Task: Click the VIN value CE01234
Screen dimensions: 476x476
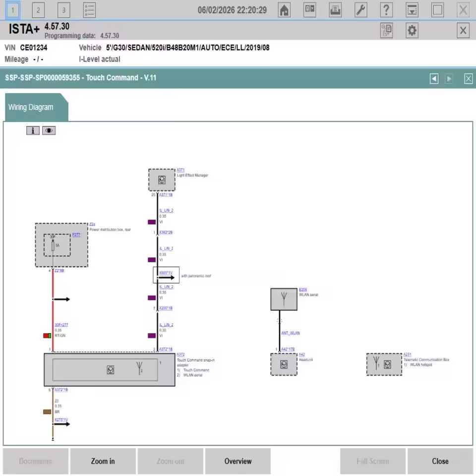Action: pyautogui.click(x=34, y=48)
